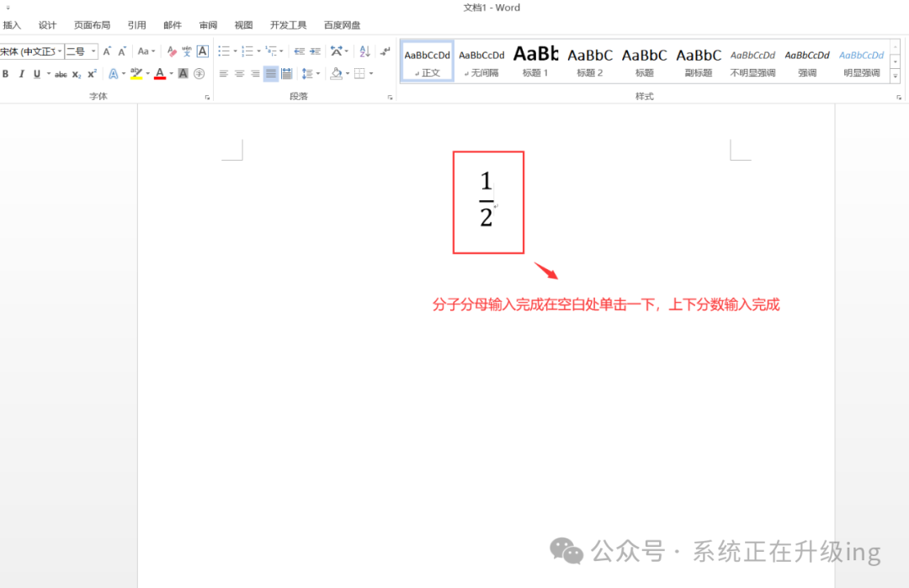This screenshot has width=909, height=588.
Task: Apply 正文 style
Action: tap(428, 61)
